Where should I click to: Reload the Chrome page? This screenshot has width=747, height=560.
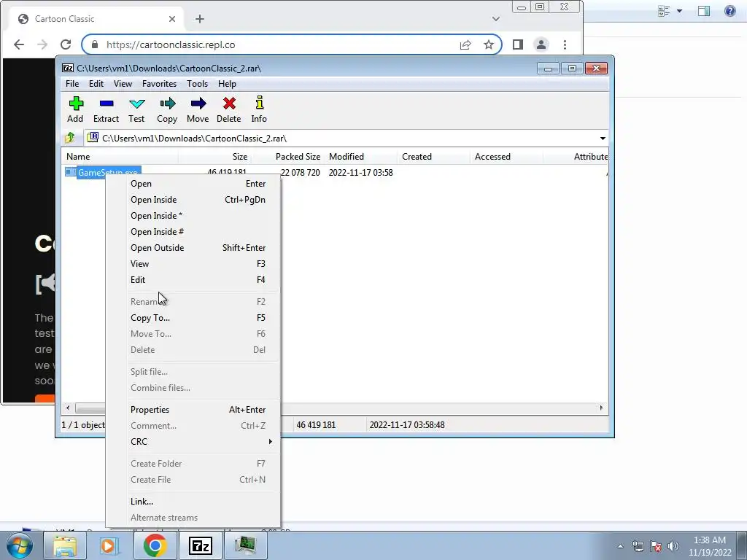point(66,44)
